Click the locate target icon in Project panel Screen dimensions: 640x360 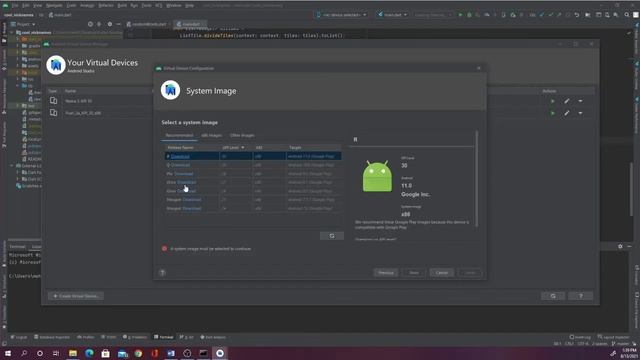90,24
